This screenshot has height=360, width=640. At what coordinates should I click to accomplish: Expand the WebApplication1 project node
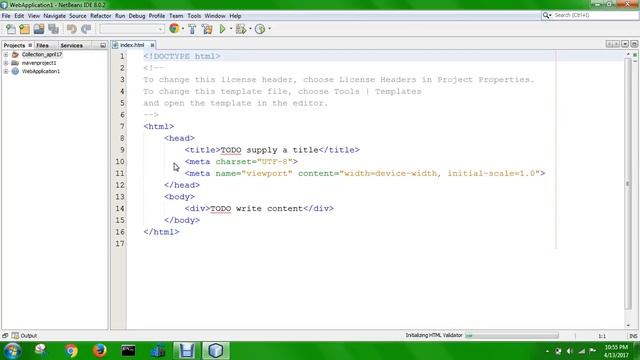(6, 71)
